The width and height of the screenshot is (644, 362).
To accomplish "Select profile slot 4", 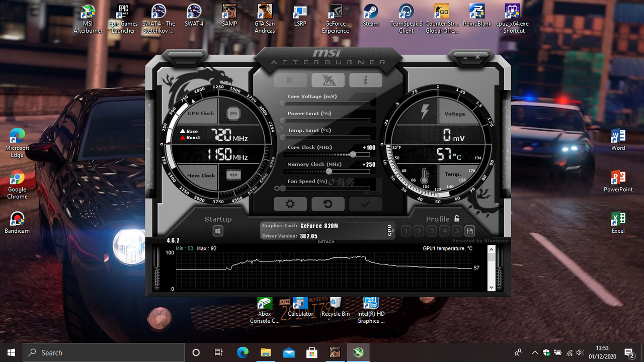I will coord(444,231).
